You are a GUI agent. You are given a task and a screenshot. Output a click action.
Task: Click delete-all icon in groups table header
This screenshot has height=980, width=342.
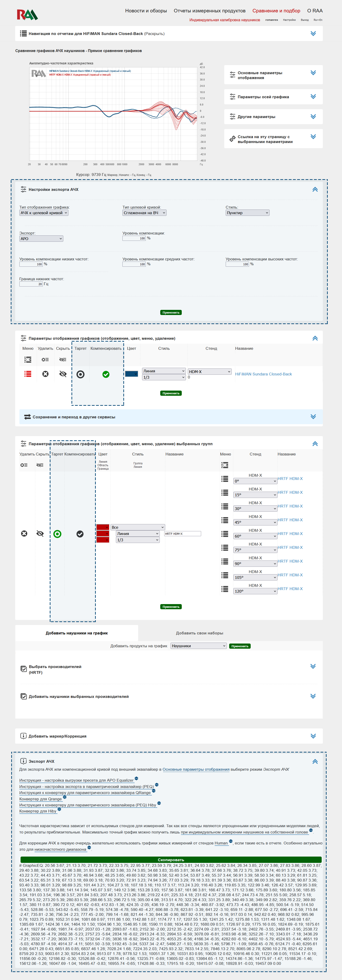tap(24, 465)
